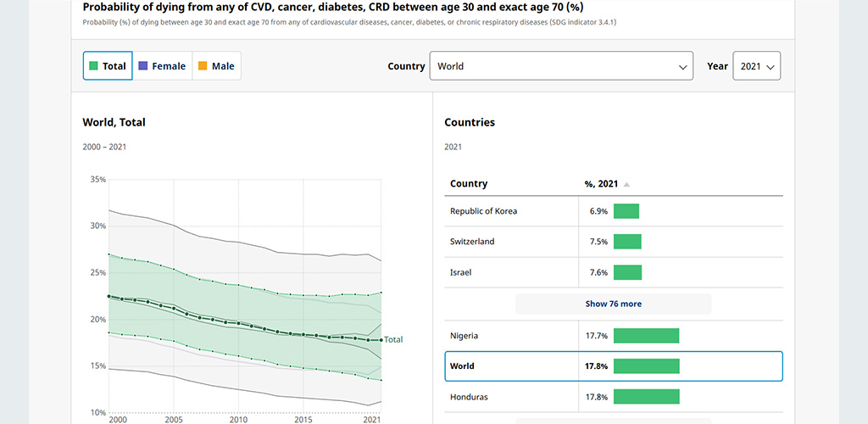Viewport: 868px width, 424px height.
Task: Click the %, 2021 column header
Action: pos(602,183)
